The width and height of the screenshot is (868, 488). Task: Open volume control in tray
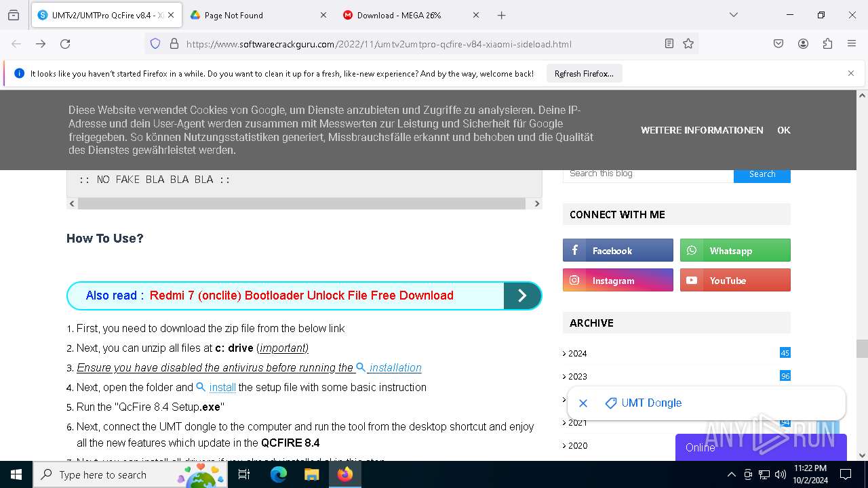(780, 474)
